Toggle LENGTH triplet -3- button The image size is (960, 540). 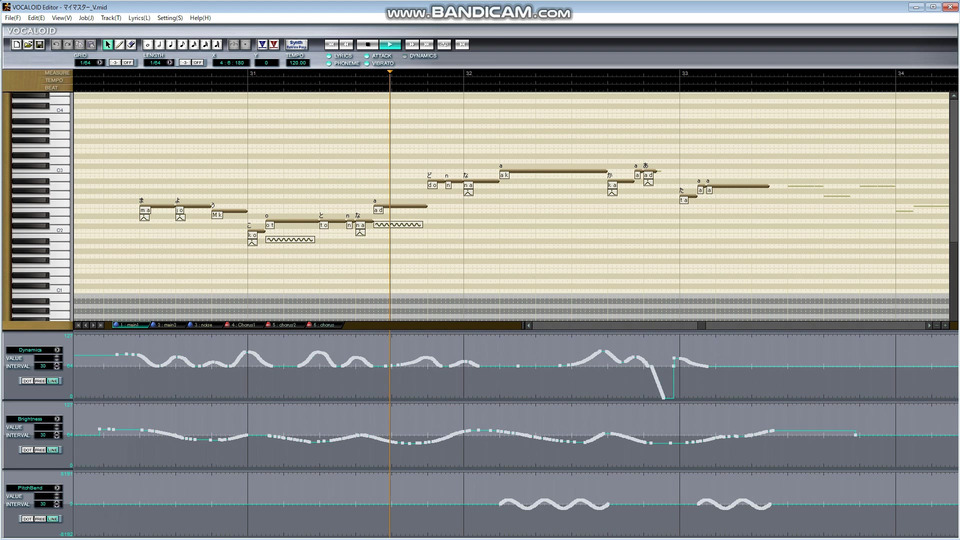[186, 62]
